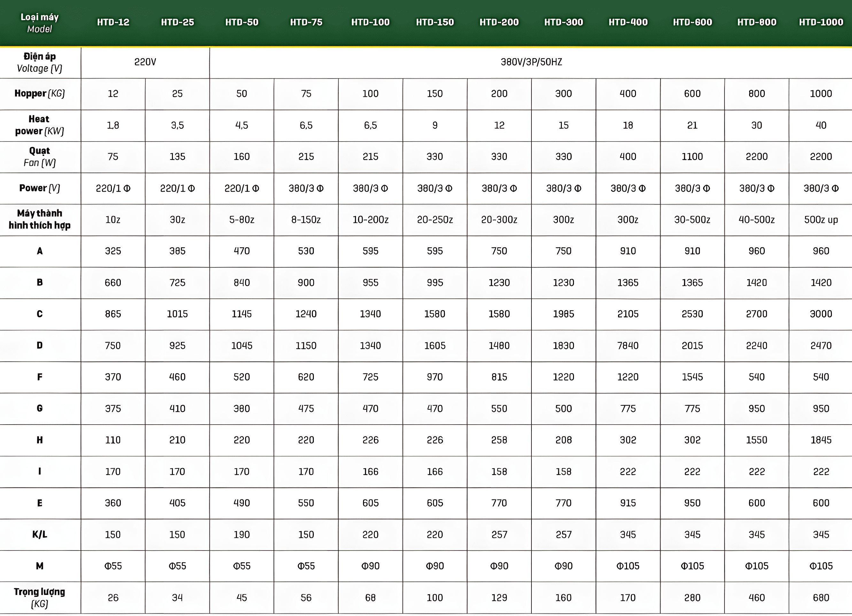Select the weight value 680
Screen dimensions: 852x616
(821, 598)
